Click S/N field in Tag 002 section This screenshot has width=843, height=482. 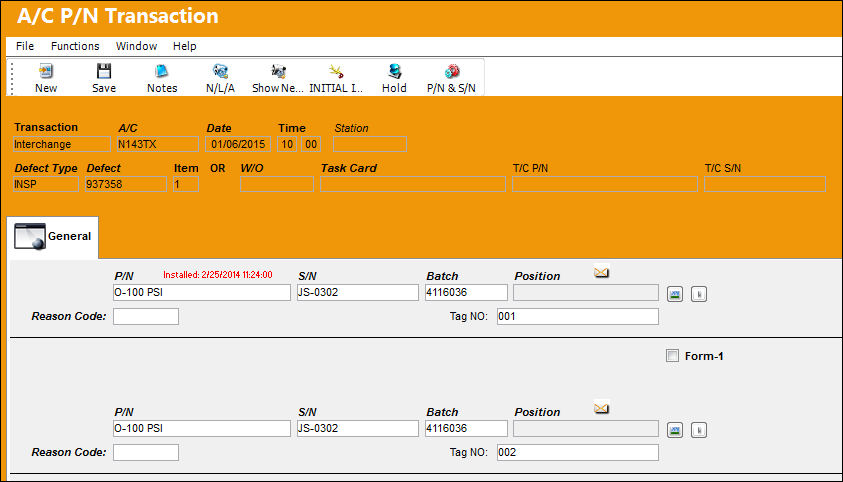pos(358,428)
